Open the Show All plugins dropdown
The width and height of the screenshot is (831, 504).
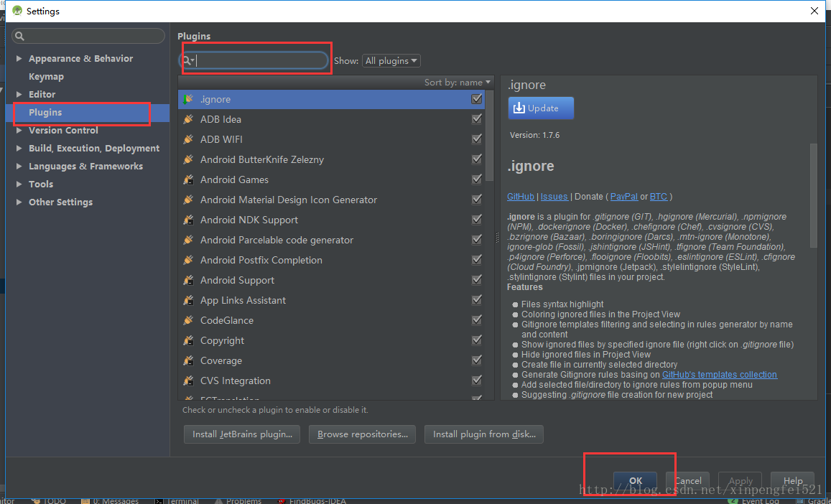tap(391, 60)
